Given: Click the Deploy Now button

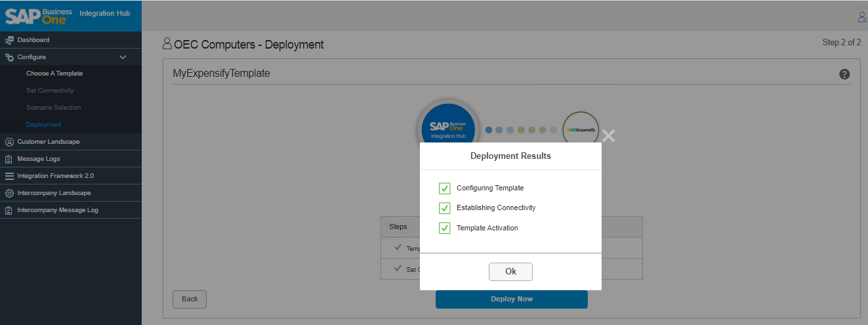Looking at the screenshot, I should 512,299.
